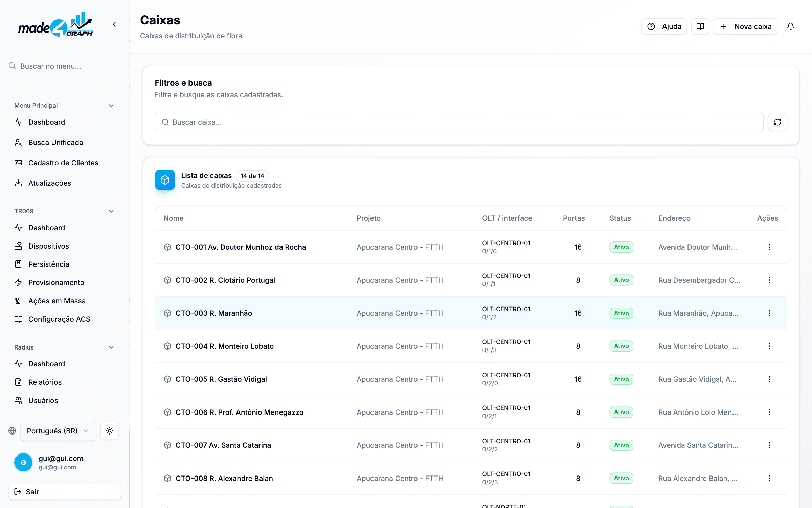Click the gui@gui.com user avatar
This screenshot has height=508, width=812.
23,462
